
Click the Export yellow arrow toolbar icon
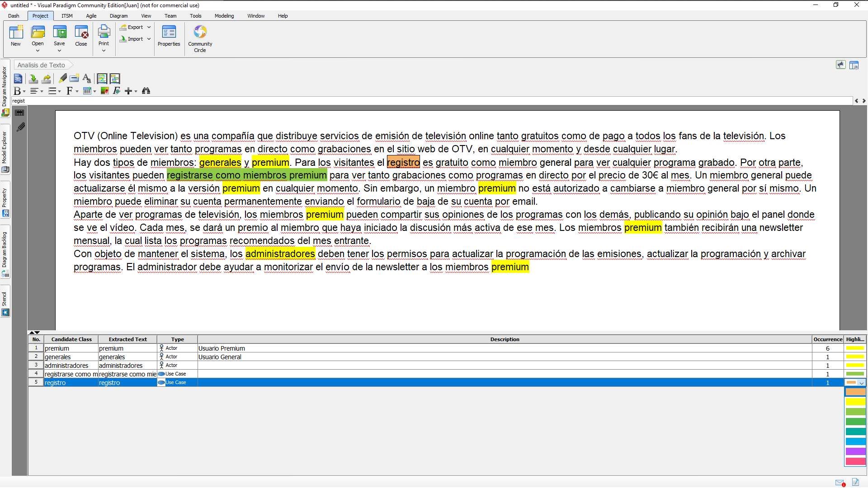[x=46, y=79]
